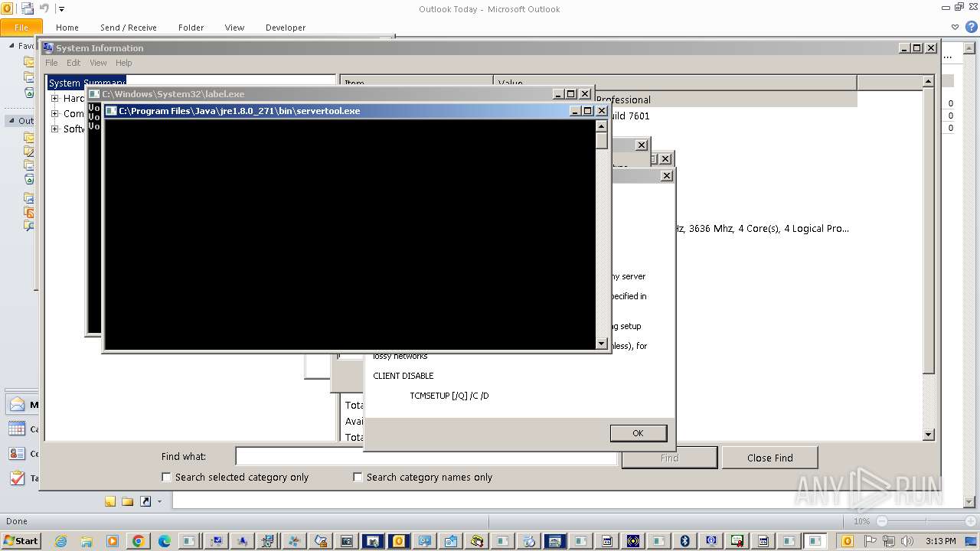Image resolution: width=980 pixels, height=551 pixels.
Task: Click the 10% zoom level indicator
Action: click(x=862, y=521)
